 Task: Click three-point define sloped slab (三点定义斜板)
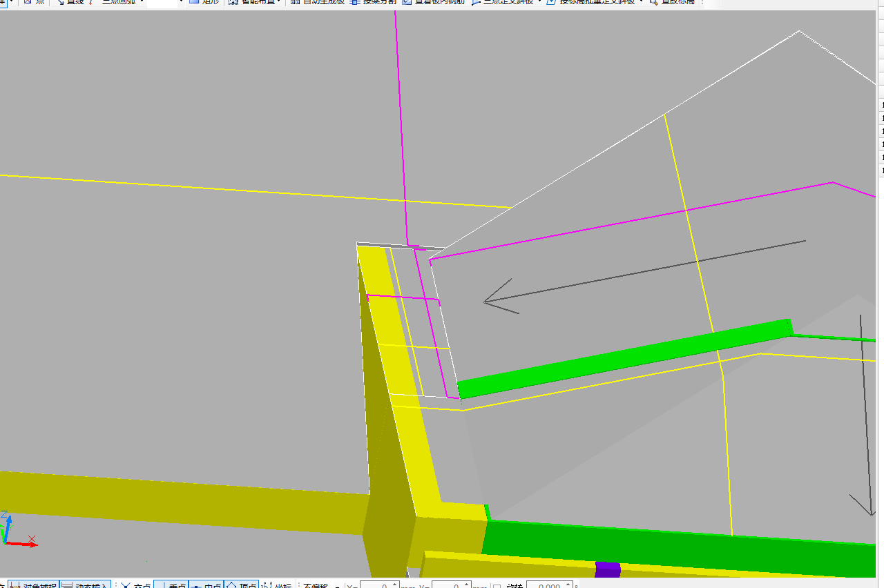pos(503,3)
